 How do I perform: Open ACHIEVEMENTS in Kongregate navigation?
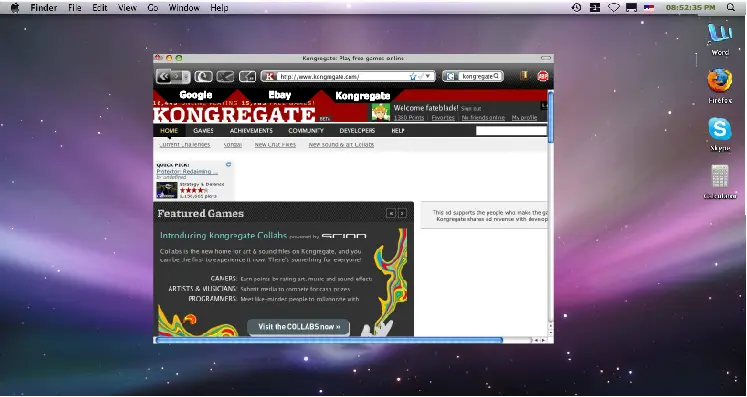(x=251, y=131)
